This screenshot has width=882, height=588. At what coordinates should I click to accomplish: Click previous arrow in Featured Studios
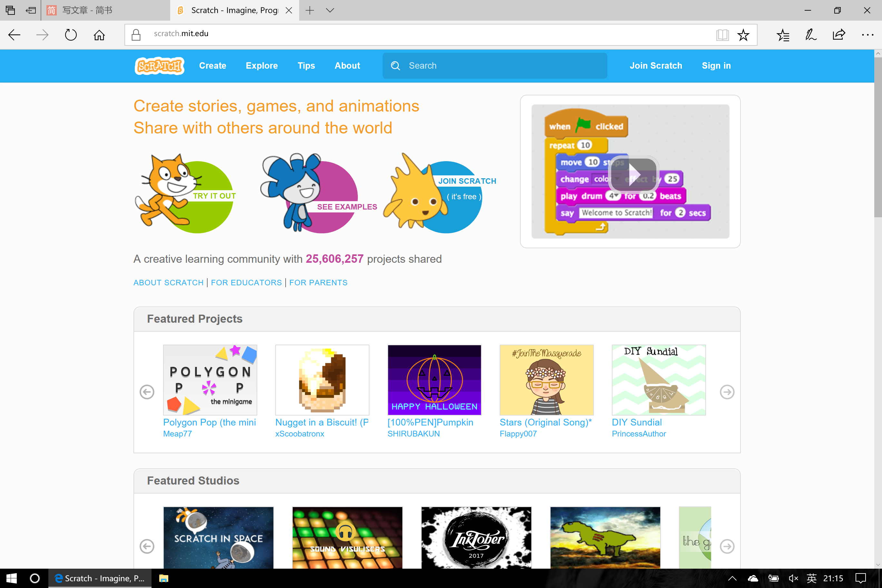click(x=147, y=546)
